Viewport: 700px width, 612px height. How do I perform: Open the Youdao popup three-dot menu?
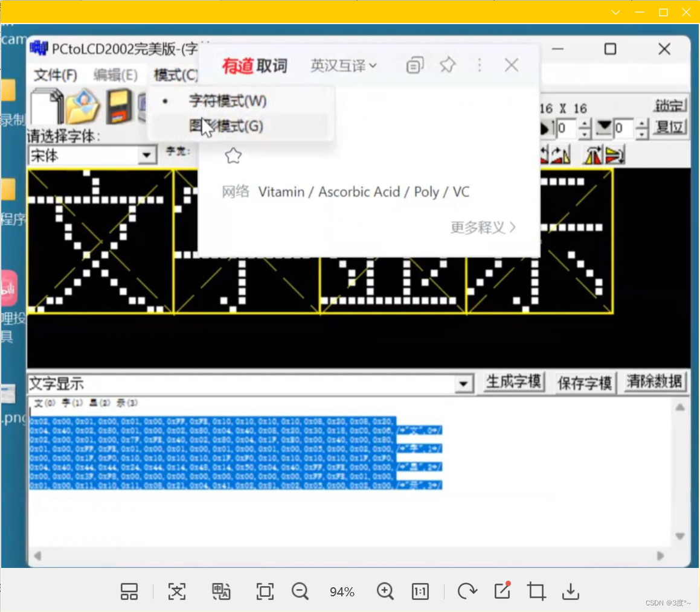point(480,66)
